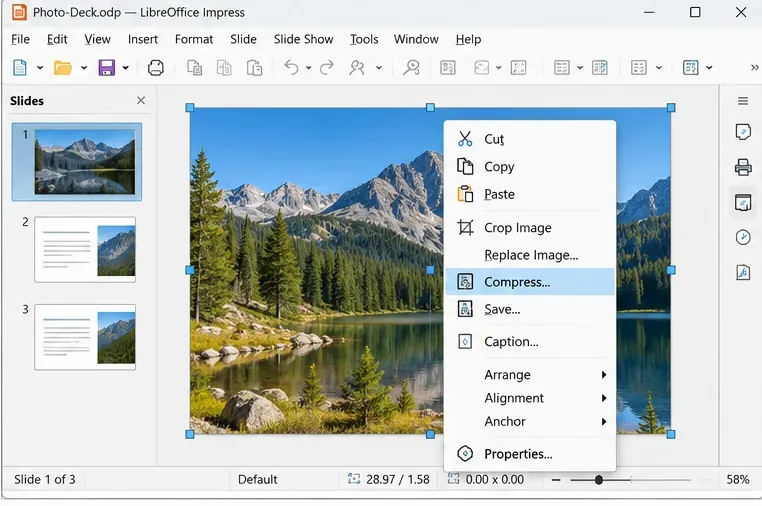Click the New document icon
Screen dimensions: 762x506
(x=19, y=68)
